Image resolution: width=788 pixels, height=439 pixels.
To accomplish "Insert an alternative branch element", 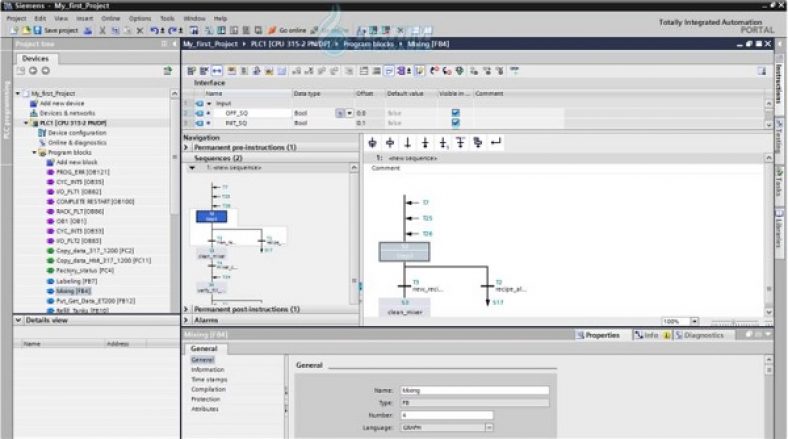I will (460, 143).
